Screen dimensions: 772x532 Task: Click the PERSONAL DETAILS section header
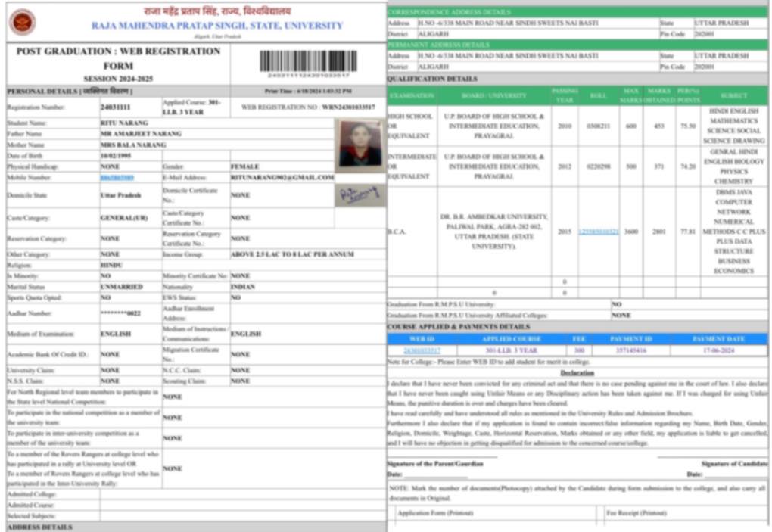(x=70, y=91)
